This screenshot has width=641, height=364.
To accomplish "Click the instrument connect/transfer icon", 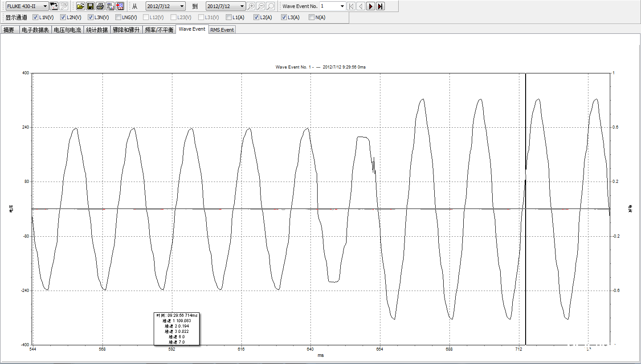I will tap(54, 6).
